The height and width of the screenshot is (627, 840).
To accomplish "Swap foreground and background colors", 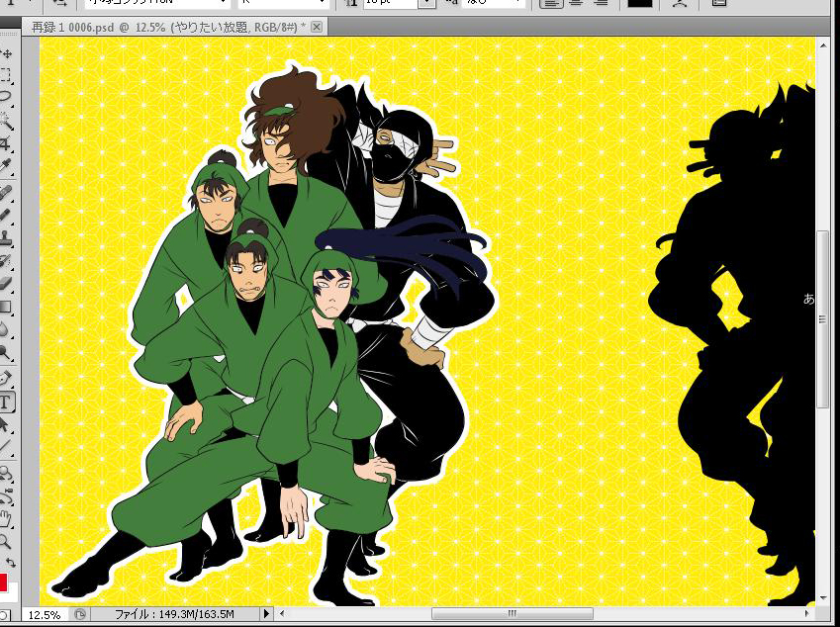I will point(11,563).
